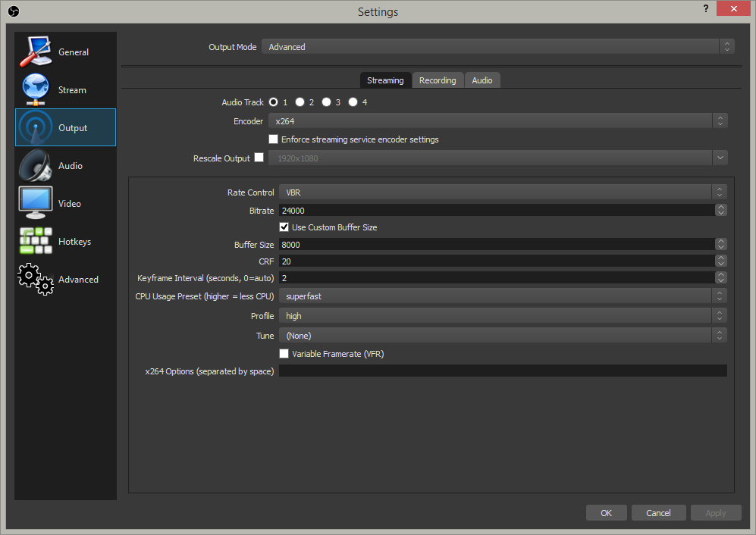Select the Output broadcast icon
The width and height of the screenshot is (756, 535).
coord(36,127)
